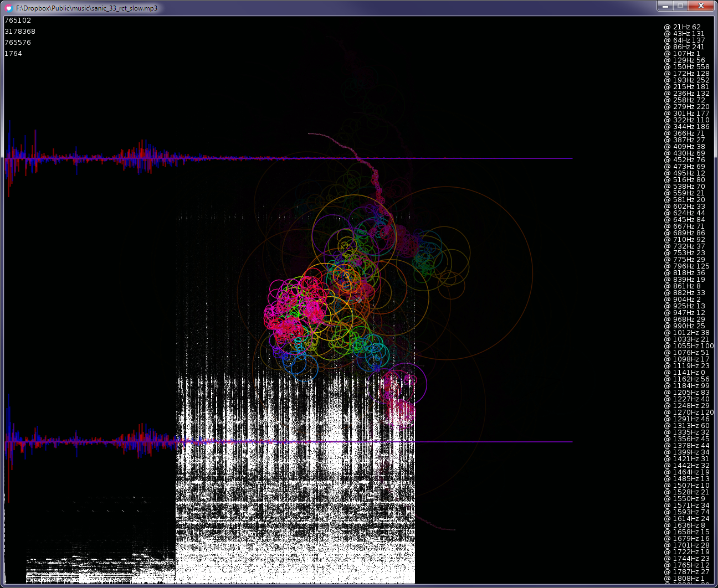
Task: Select the value 1764 at top left
Action: point(13,54)
